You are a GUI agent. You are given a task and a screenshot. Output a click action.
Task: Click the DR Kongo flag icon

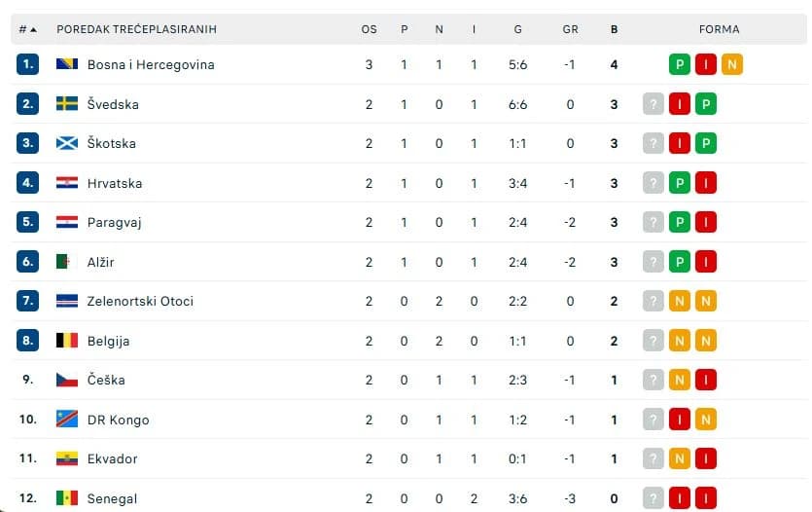click(x=67, y=420)
